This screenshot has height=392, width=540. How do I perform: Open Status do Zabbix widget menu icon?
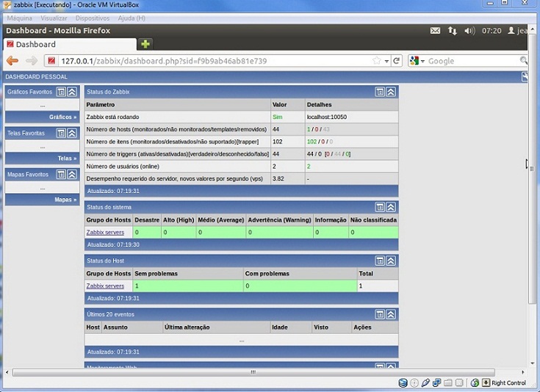coord(380,92)
